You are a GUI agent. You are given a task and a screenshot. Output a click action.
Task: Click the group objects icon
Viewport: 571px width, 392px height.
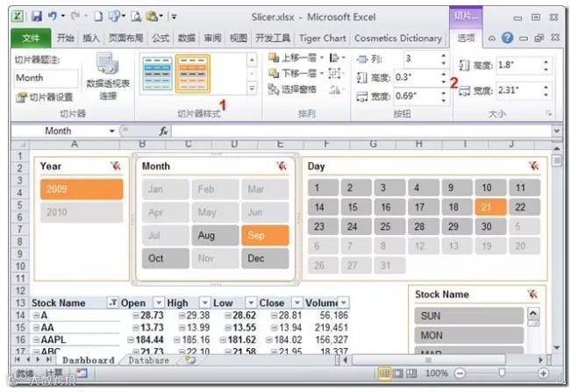(335, 74)
